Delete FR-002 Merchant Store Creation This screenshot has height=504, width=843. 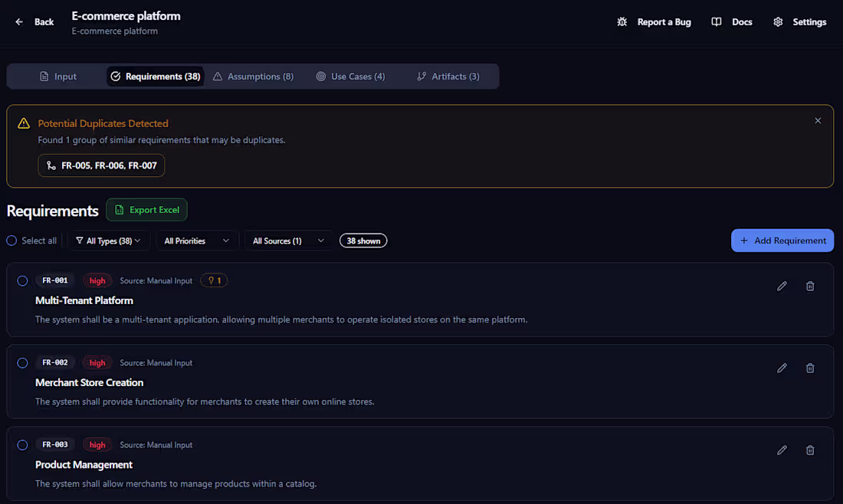pyautogui.click(x=810, y=368)
